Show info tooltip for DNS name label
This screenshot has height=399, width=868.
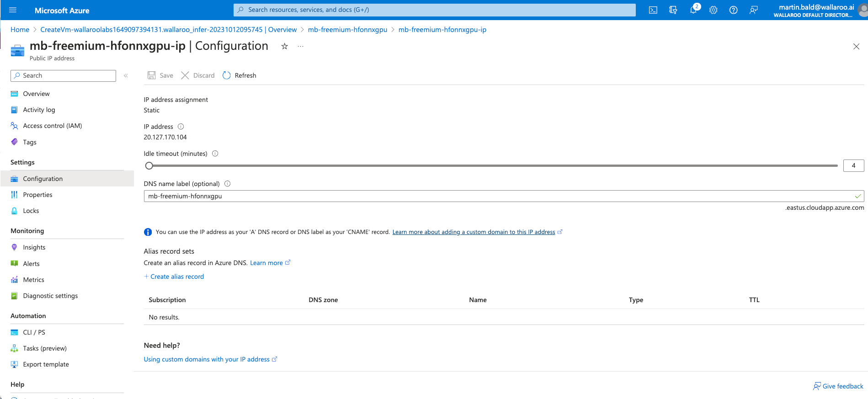click(227, 184)
